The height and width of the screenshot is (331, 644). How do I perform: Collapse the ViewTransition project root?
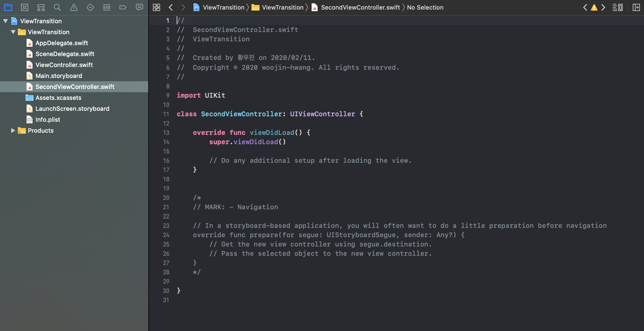(x=5, y=21)
